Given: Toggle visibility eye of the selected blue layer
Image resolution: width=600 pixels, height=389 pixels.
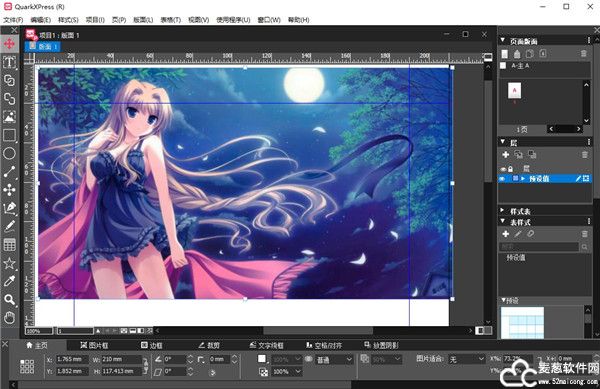Looking at the screenshot, I should click(502, 179).
